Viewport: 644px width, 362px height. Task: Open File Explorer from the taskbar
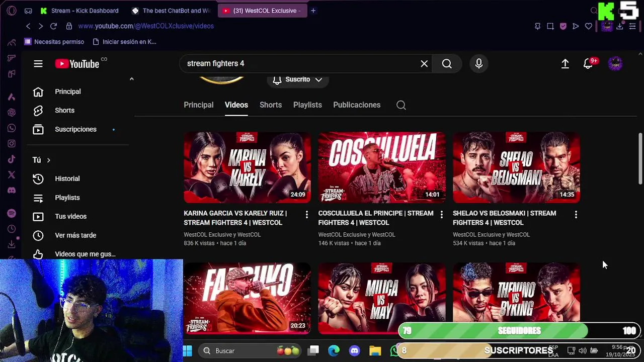[x=375, y=351]
